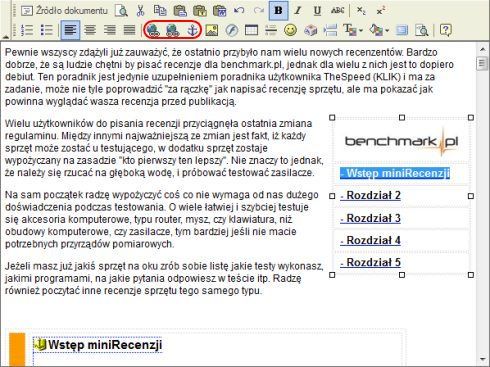
Task: Redo the undone action
Action: click(259, 11)
